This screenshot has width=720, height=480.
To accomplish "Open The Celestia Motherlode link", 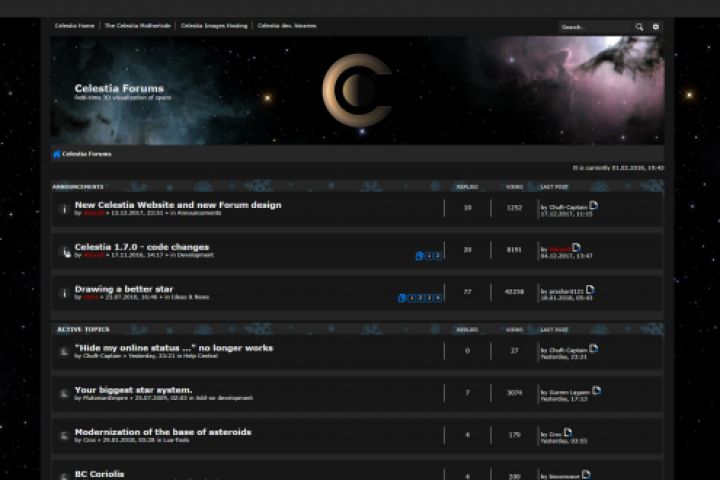I will point(137,26).
